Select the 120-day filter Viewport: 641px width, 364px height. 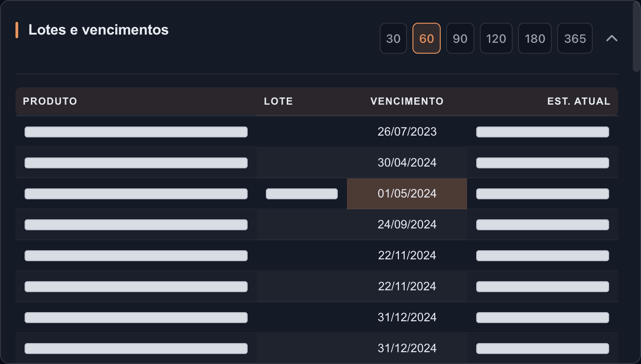(496, 38)
